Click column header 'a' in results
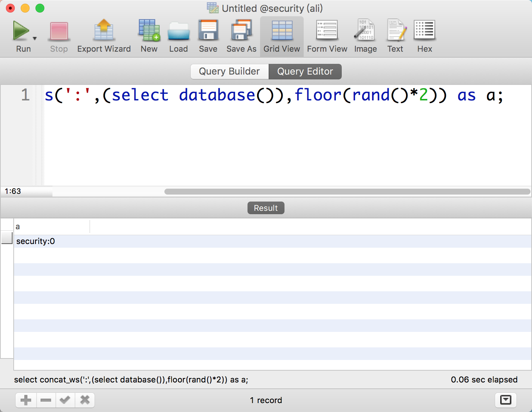The image size is (532, 412). (52, 227)
